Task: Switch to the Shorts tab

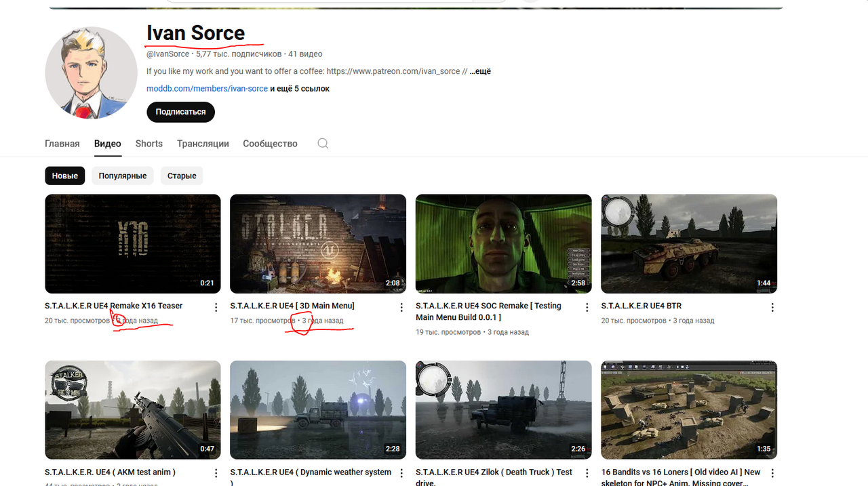Action: [x=149, y=144]
